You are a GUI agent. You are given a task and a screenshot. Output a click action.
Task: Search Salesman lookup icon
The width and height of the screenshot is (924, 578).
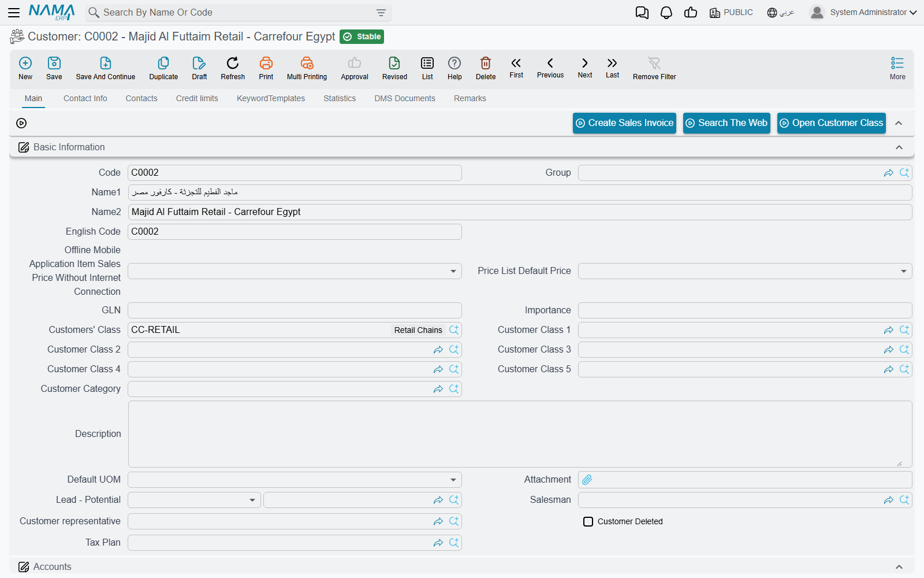(904, 500)
